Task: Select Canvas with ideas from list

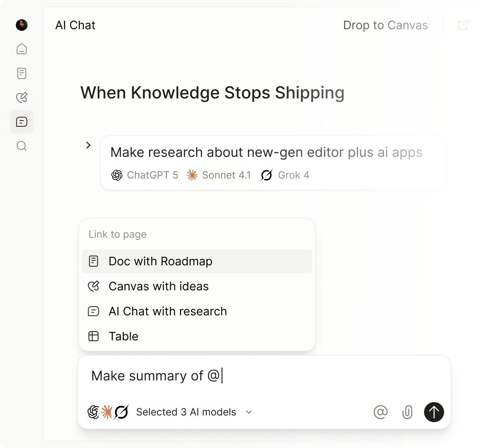Action: click(x=197, y=286)
